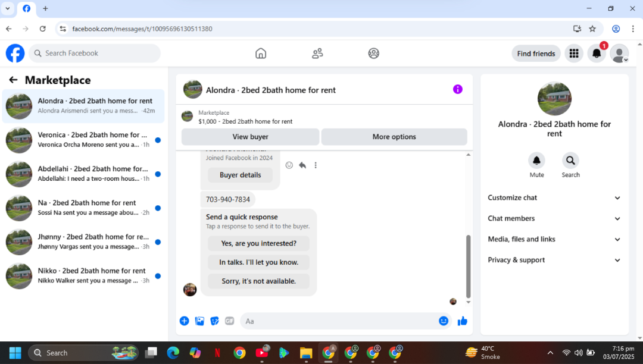Open the Na conversation
Viewport: 643px width, 364px height.
(83, 208)
